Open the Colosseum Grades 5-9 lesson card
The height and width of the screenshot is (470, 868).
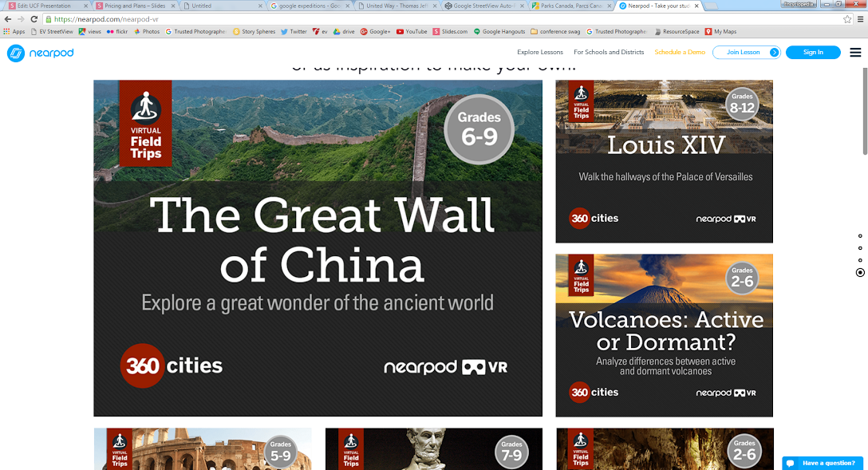203,449
